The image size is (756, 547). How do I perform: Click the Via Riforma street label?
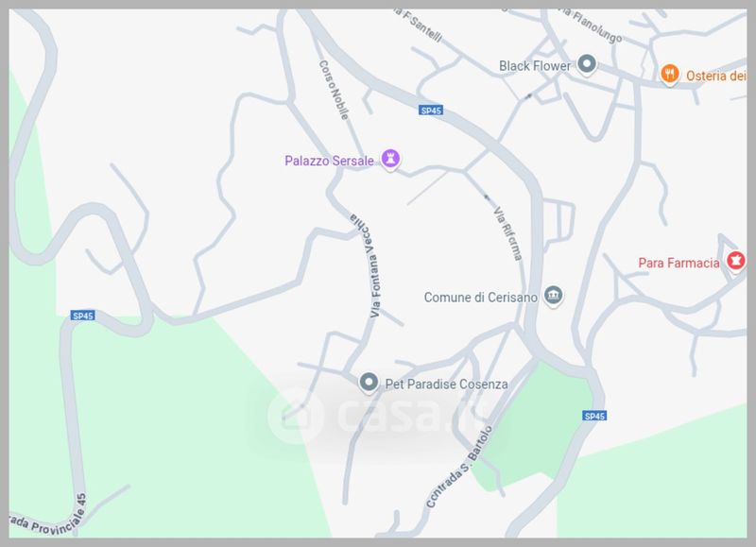[507, 233]
